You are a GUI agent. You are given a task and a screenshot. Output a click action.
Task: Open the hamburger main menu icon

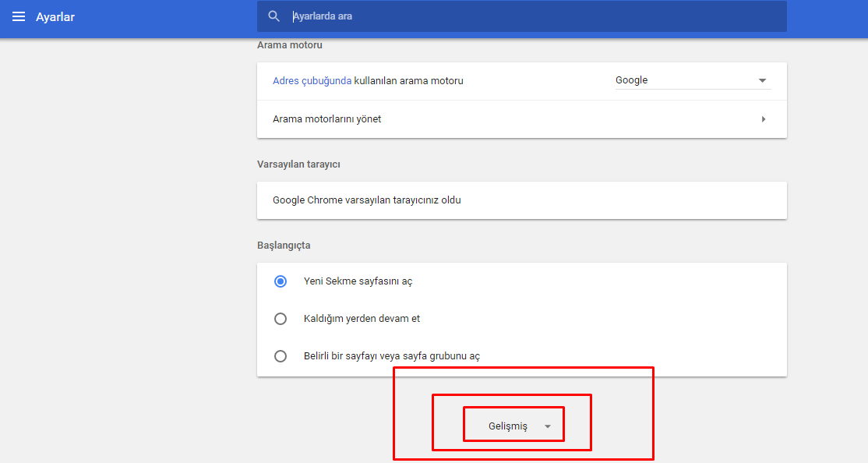pyautogui.click(x=19, y=17)
